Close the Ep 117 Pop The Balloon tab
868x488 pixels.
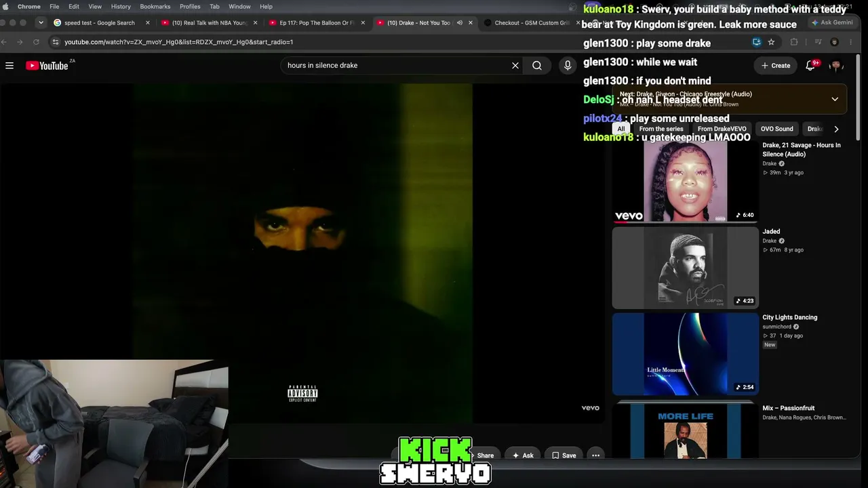pos(363,22)
